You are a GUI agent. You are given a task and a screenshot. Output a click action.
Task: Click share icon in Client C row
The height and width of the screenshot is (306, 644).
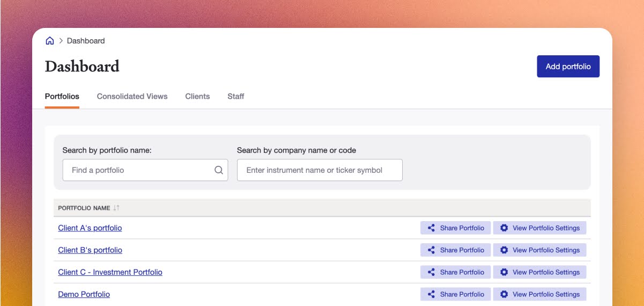[431, 272]
